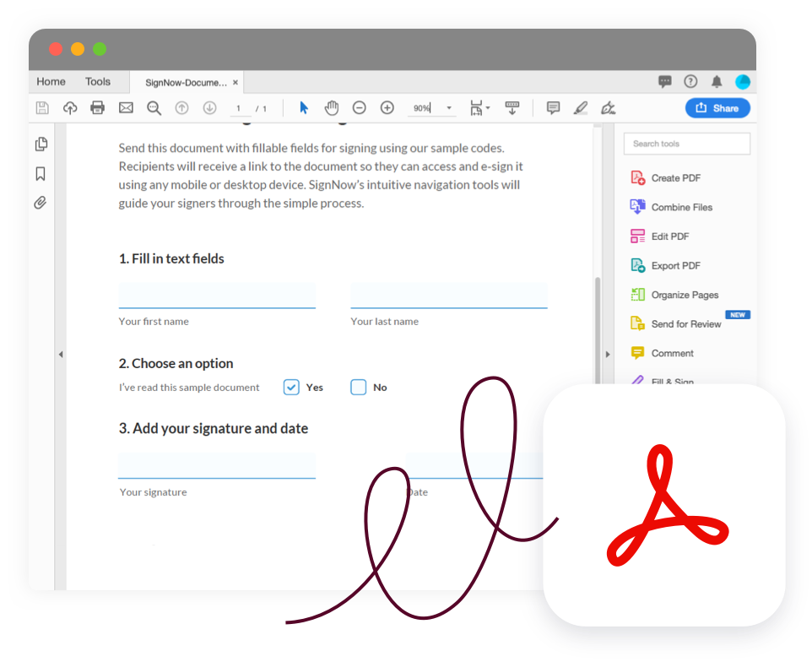
Task: Open the Organize Pages tool
Action: coord(674,295)
